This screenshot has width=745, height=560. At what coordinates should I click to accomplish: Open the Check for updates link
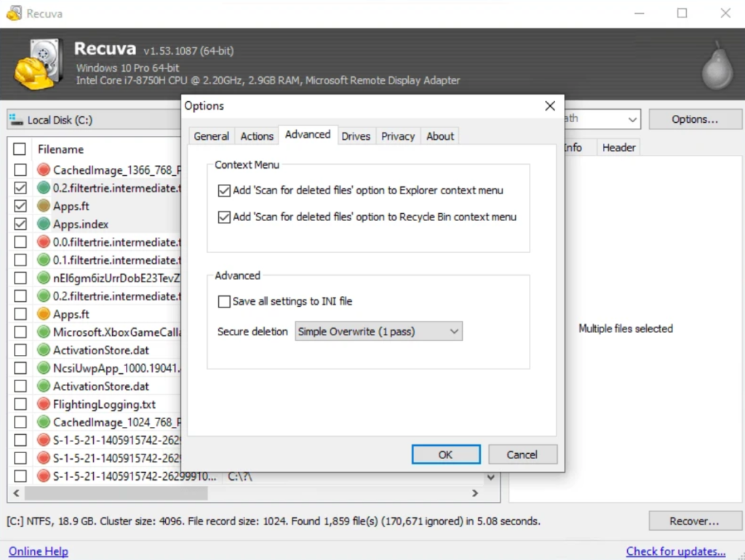tap(676, 551)
